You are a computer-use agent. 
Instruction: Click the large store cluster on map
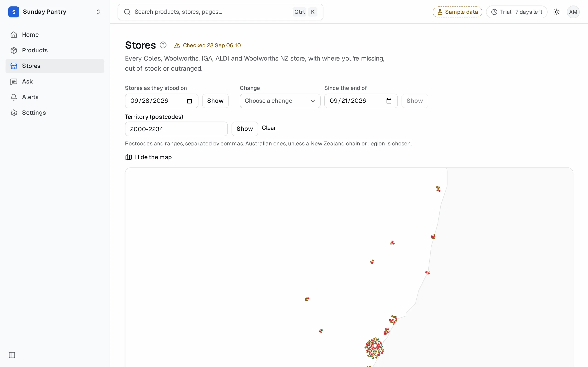(374, 348)
